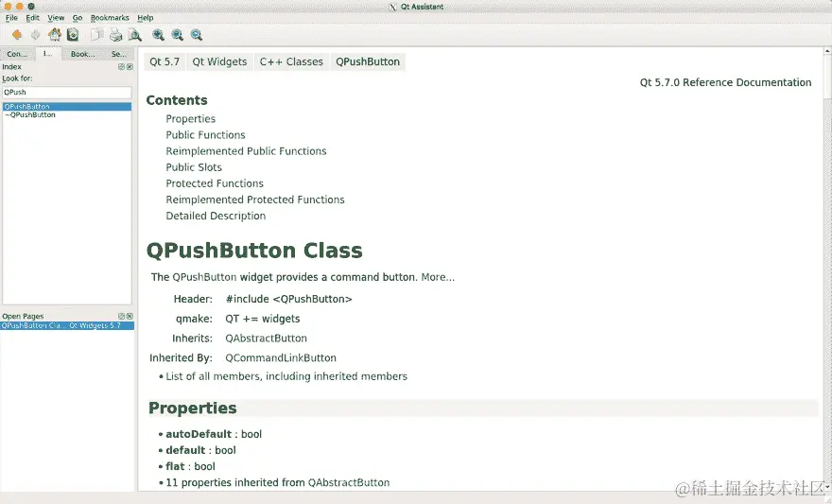This screenshot has width=832, height=504.
Task: Jump to Reimplemented Public Functions
Action: tap(246, 151)
